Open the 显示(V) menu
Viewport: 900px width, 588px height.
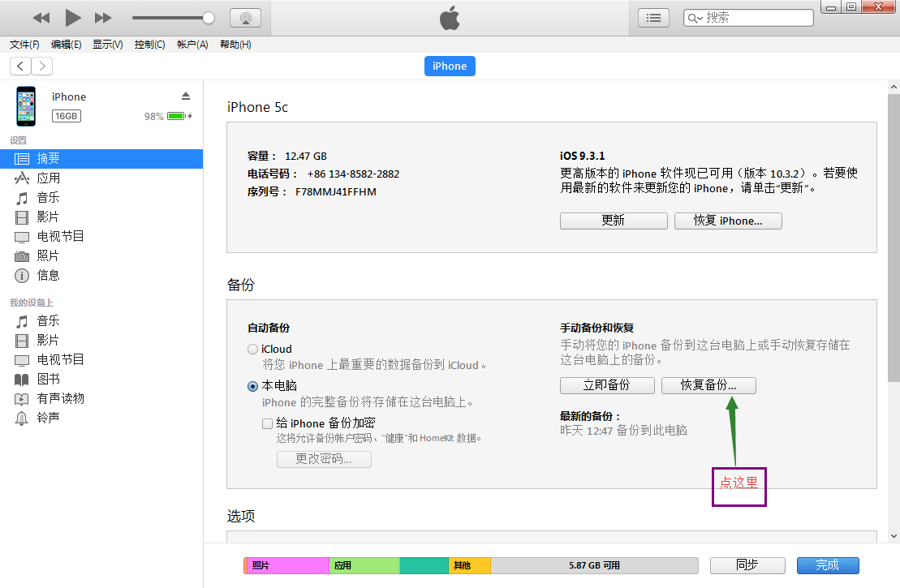tap(107, 44)
